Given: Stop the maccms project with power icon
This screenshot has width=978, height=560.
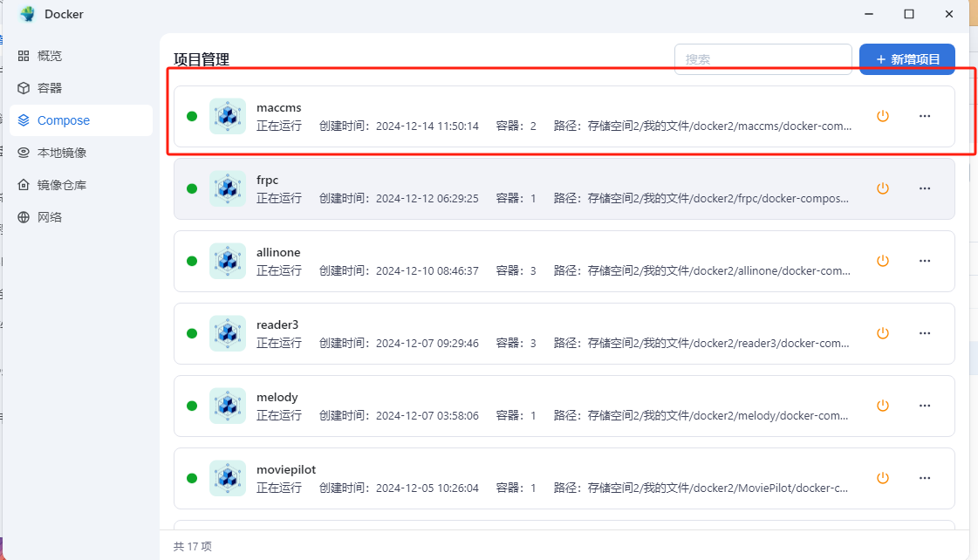Looking at the screenshot, I should tap(883, 116).
